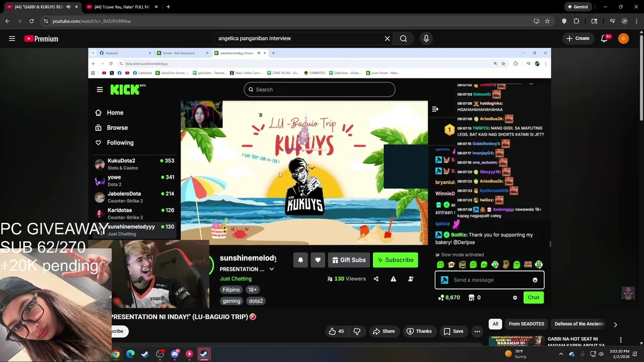The width and height of the screenshot is (644, 362).
Task: Open emoji picker in Kick message box
Action: pyautogui.click(x=535, y=280)
